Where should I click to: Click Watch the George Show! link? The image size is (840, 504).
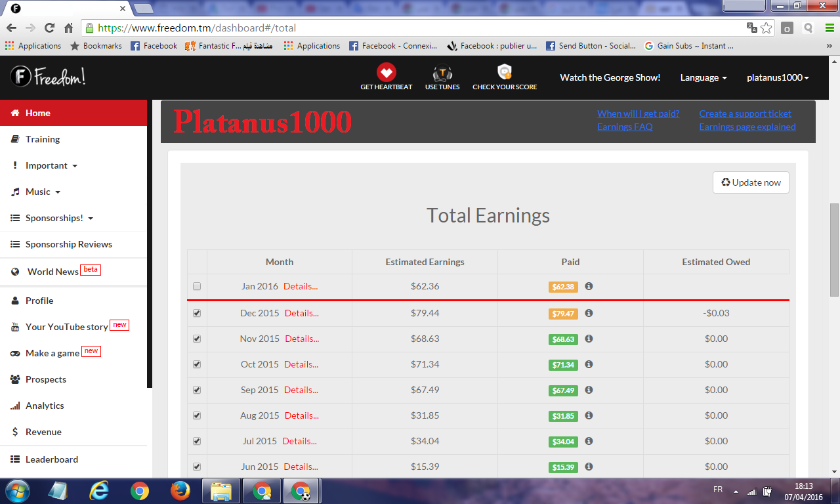pyautogui.click(x=610, y=77)
